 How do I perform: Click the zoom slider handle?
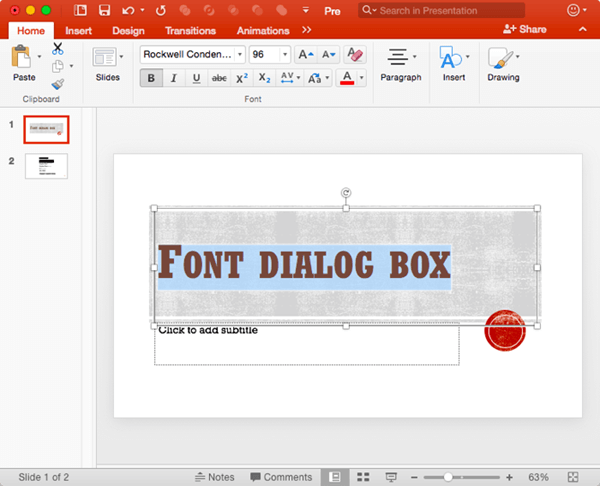(x=448, y=477)
